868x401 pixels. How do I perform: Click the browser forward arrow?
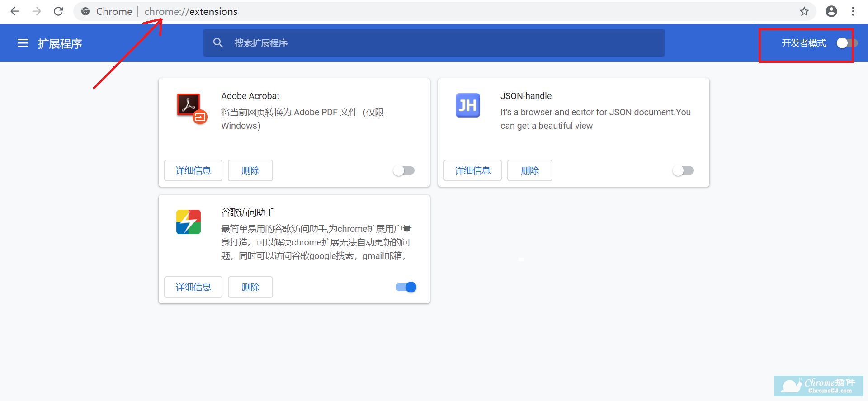[37, 11]
